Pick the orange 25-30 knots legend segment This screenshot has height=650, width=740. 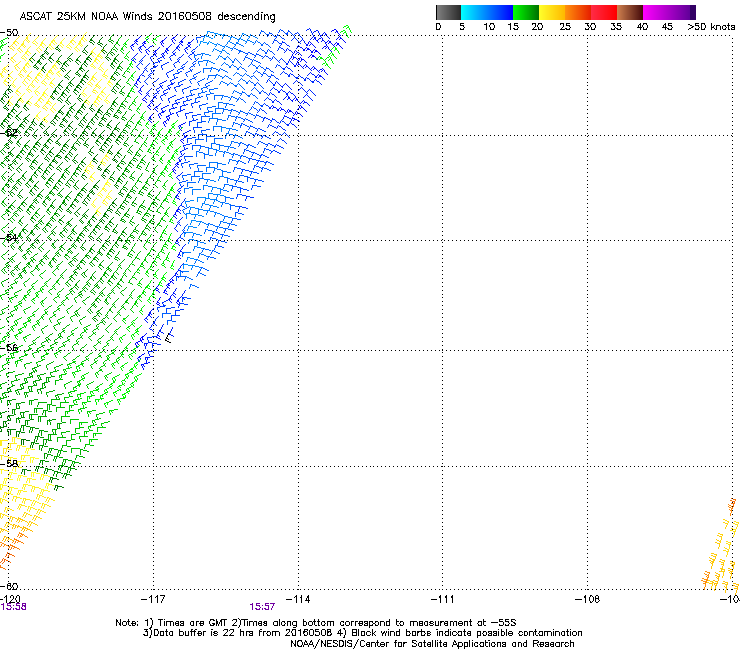(x=578, y=12)
